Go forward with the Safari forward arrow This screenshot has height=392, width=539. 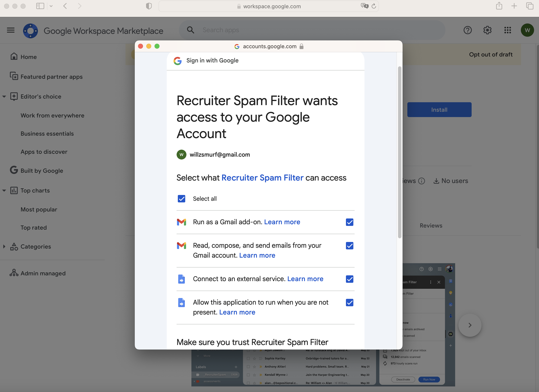[80, 6]
